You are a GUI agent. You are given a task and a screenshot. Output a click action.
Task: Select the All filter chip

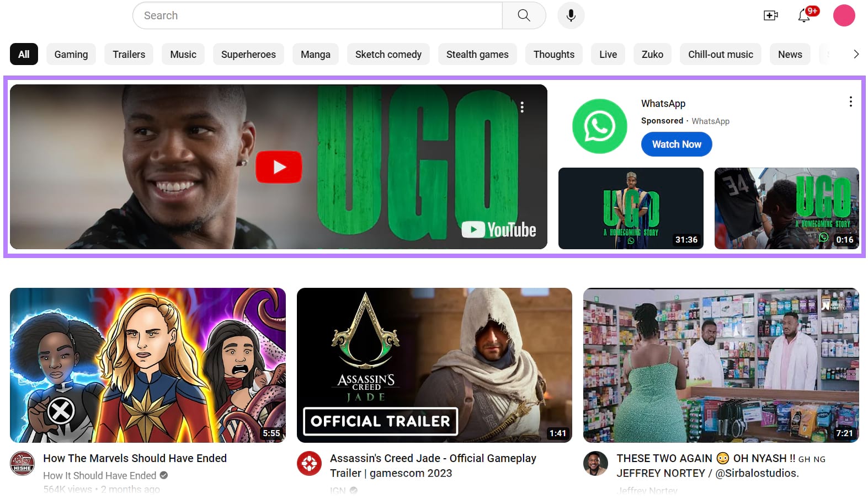(x=24, y=54)
